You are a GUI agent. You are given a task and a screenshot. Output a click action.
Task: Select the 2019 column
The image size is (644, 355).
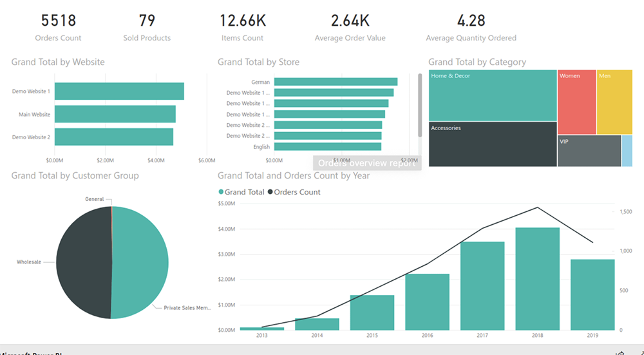tap(592, 294)
